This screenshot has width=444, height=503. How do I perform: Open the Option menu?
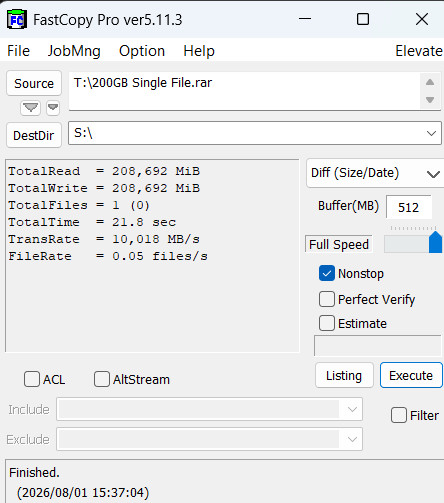(142, 51)
